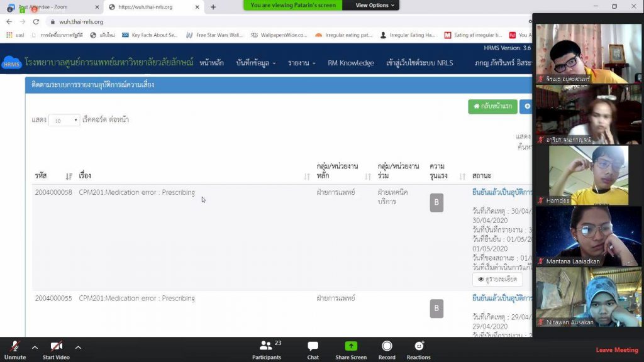Click Leave Meeting in Zoom

[x=616, y=350]
